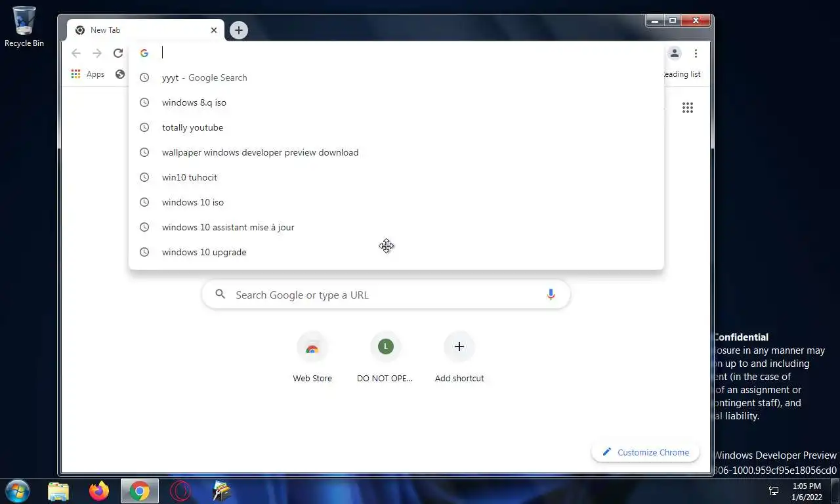
Task: Choose 'wallpaper windows developer preview download' suggestion
Action: (396, 152)
